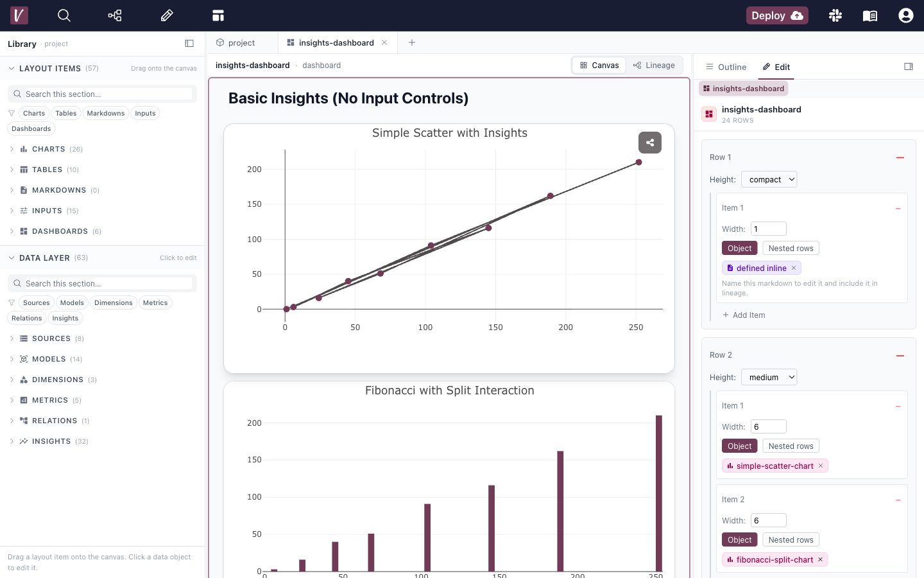Select Nested rows for Row 2 Item 2
Viewport: 924px width, 578px height.
coord(791,539)
